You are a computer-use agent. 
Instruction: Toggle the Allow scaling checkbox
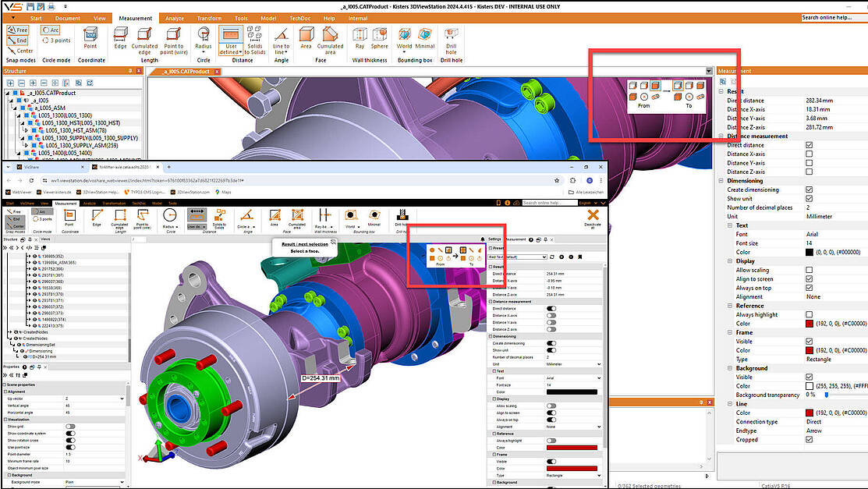click(x=809, y=270)
